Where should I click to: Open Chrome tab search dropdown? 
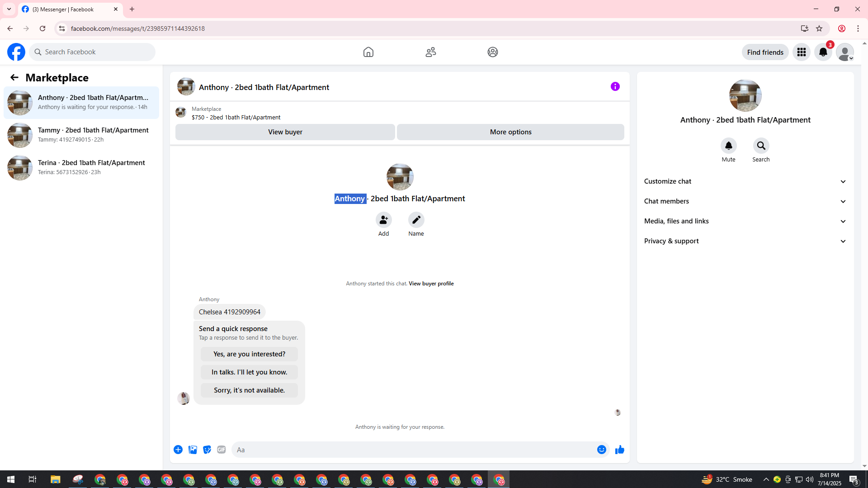(x=9, y=9)
